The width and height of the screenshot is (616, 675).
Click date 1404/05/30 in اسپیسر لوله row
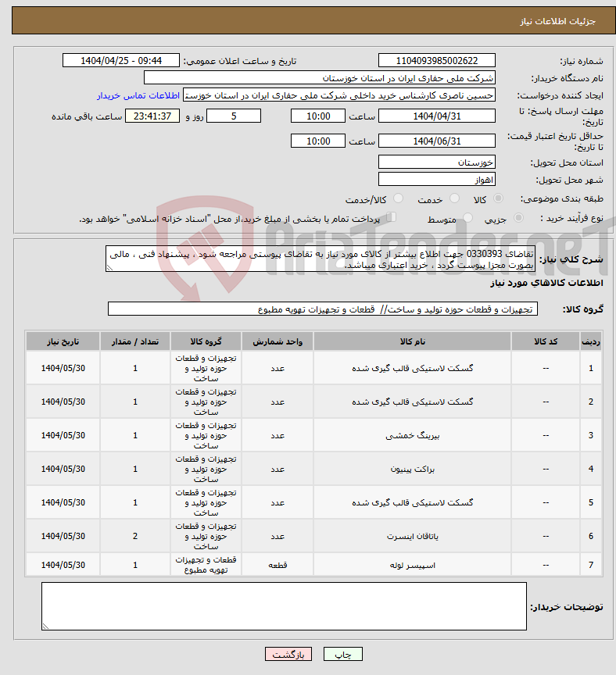tap(63, 565)
